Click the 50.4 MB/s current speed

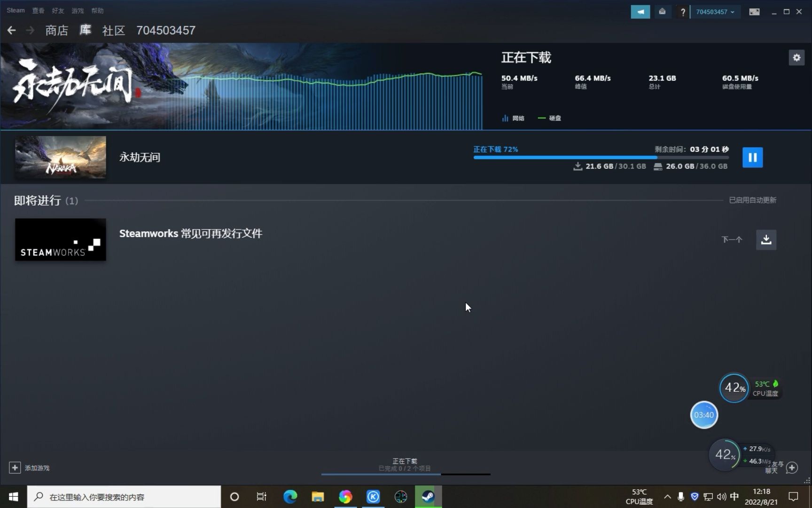coord(519,78)
